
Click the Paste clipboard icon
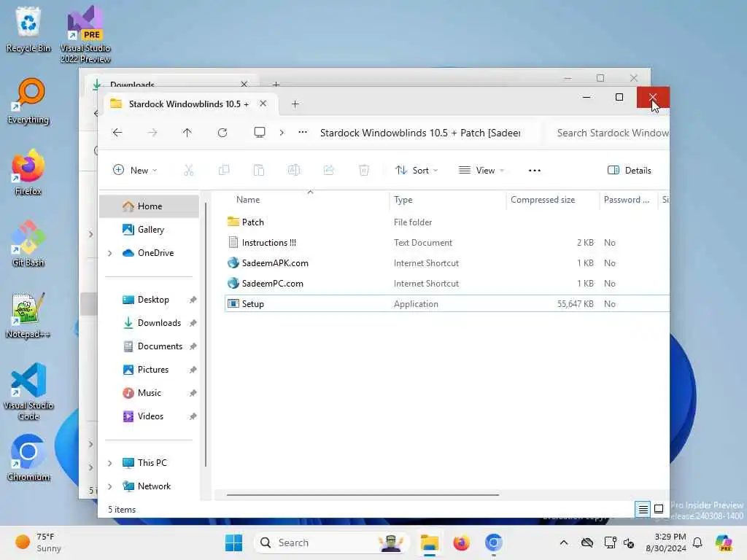(x=259, y=170)
